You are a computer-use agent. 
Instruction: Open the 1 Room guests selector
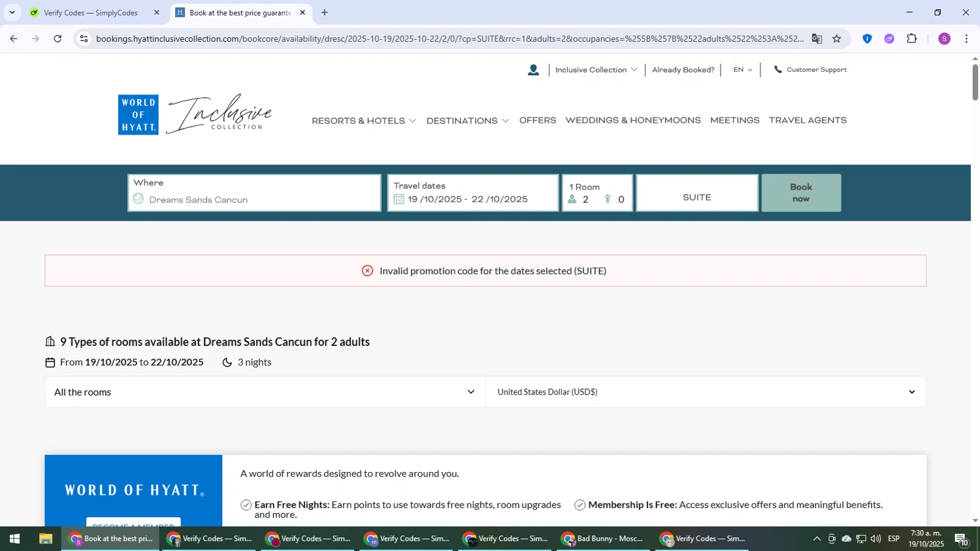[597, 193]
